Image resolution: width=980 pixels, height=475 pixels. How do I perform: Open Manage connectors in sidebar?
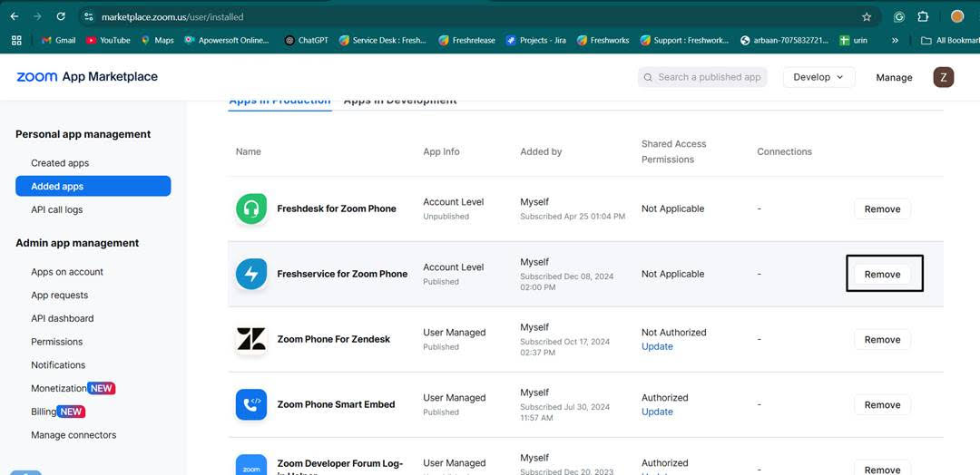pyautogui.click(x=73, y=435)
